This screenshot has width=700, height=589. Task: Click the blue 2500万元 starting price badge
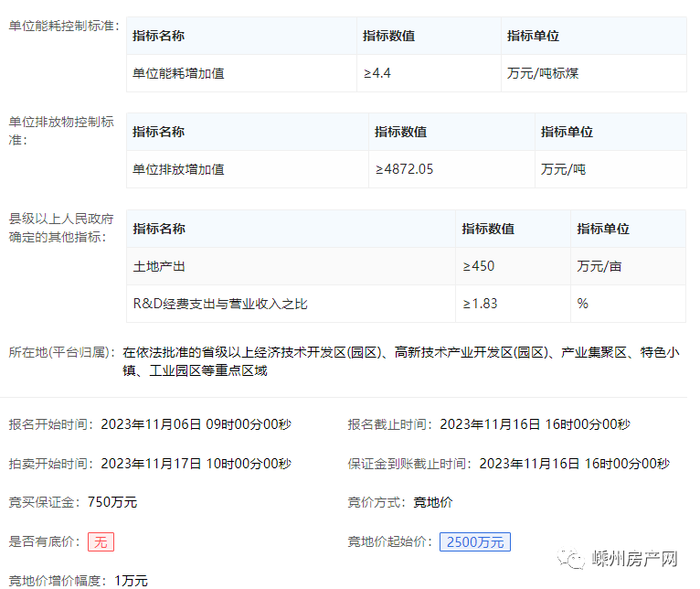(x=474, y=541)
